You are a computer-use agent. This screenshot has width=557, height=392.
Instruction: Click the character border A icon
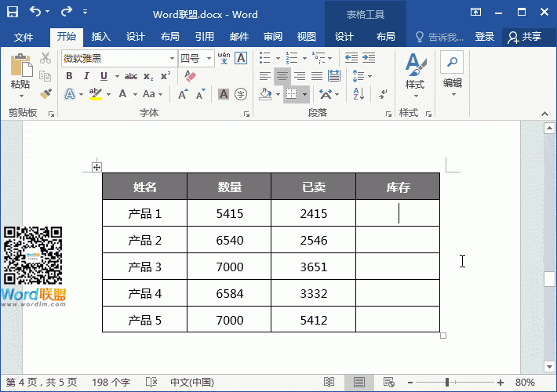point(241,58)
